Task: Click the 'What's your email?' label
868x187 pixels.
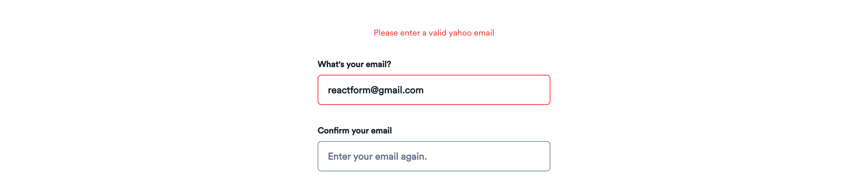Action: click(354, 65)
